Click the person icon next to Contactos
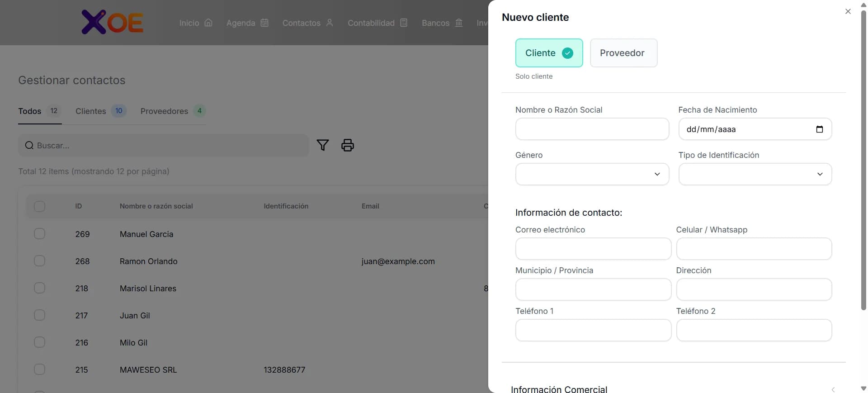Image resolution: width=868 pixels, height=393 pixels. pyautogui.click(x=330, y=23)
